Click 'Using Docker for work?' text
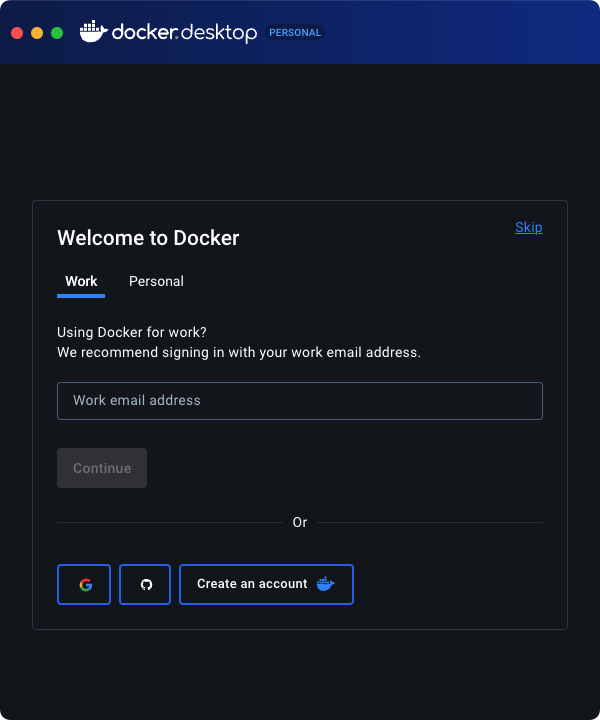The width and height of the screenshot is (600, 720). (x=132, y=332)
